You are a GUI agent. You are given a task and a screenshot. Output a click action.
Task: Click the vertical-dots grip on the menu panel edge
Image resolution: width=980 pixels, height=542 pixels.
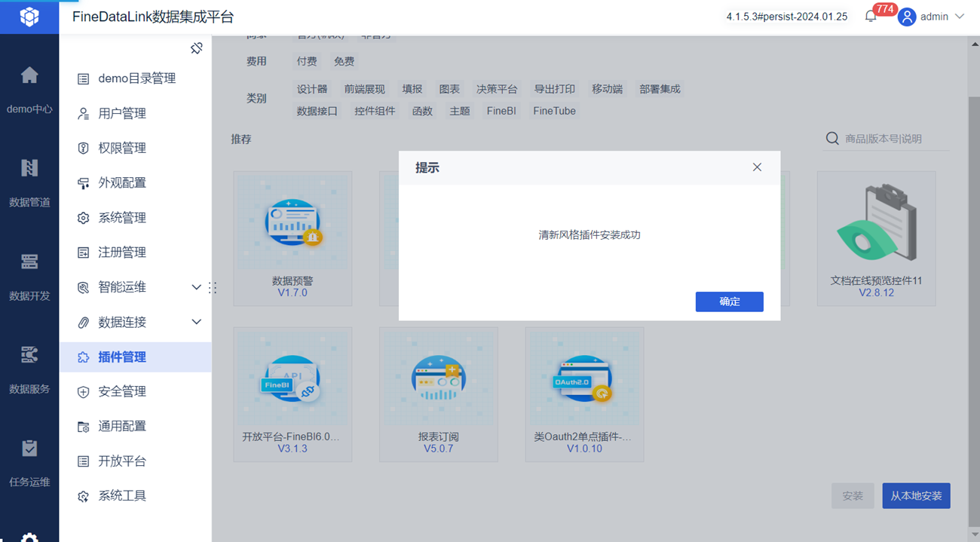click(213, 287)
